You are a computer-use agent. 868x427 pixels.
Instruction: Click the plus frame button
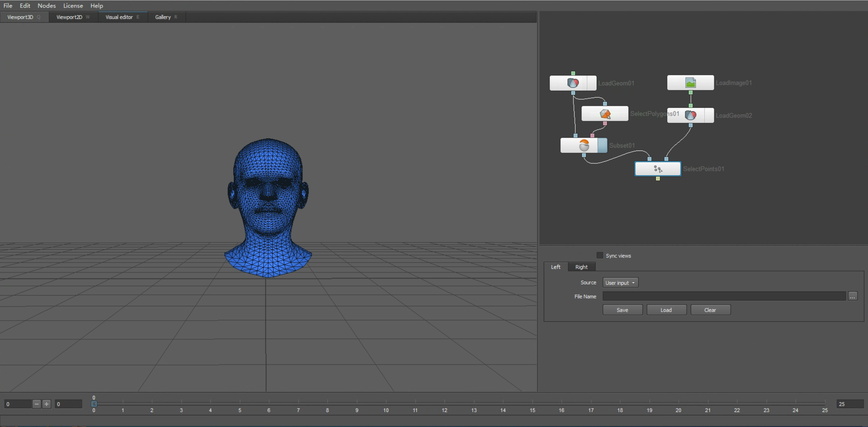[46, 404]
